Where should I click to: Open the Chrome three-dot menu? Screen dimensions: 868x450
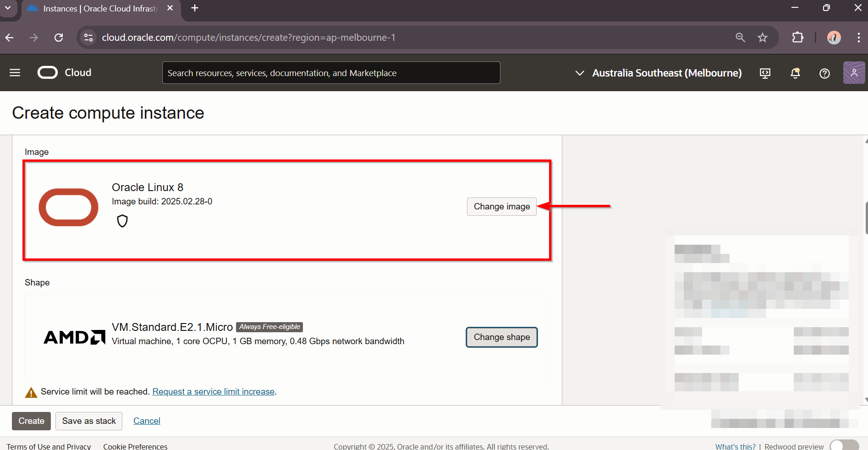click(x=858, y=38)
